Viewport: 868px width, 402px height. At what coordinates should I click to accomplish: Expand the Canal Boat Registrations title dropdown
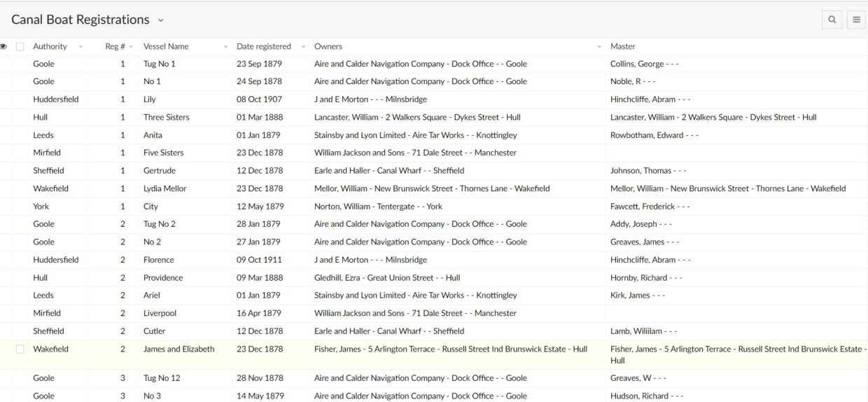pyautogui.click(x=161, y=20)
